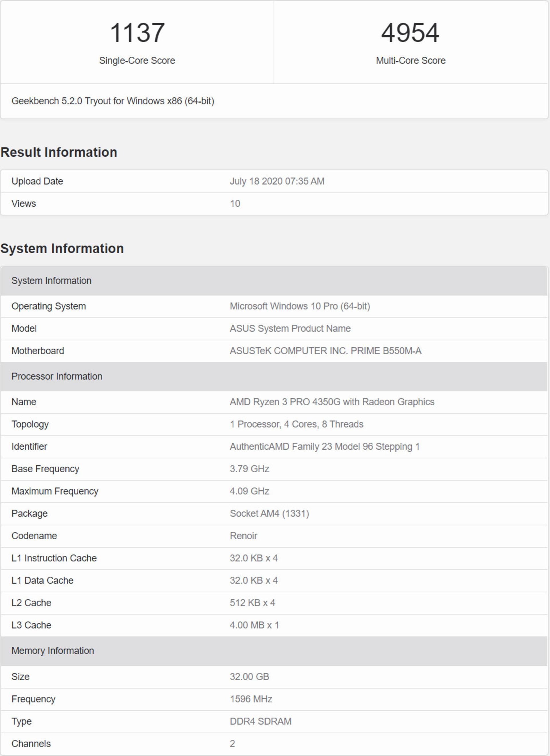Click the Motherboard value PRIME B550M-A

(325, 351)
